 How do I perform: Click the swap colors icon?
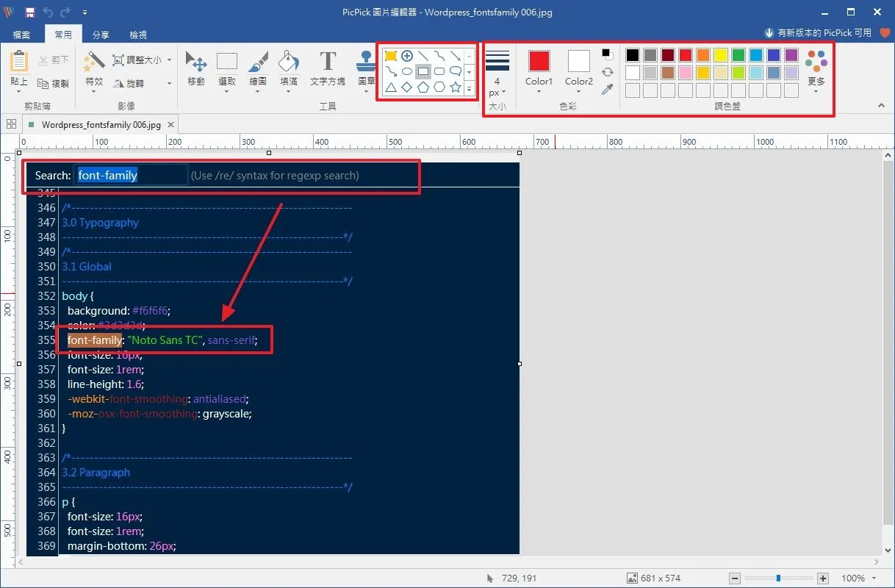[607, 72]
